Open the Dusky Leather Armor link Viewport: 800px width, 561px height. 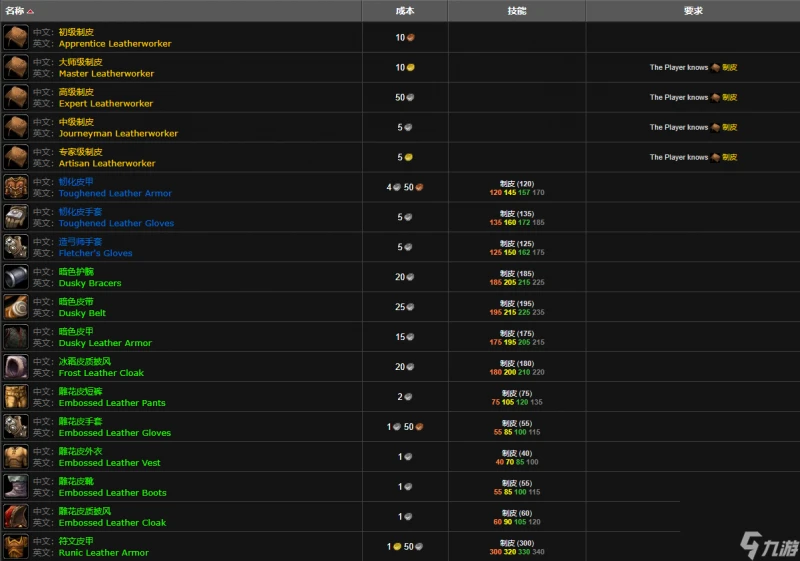click(x=105, y=343)
